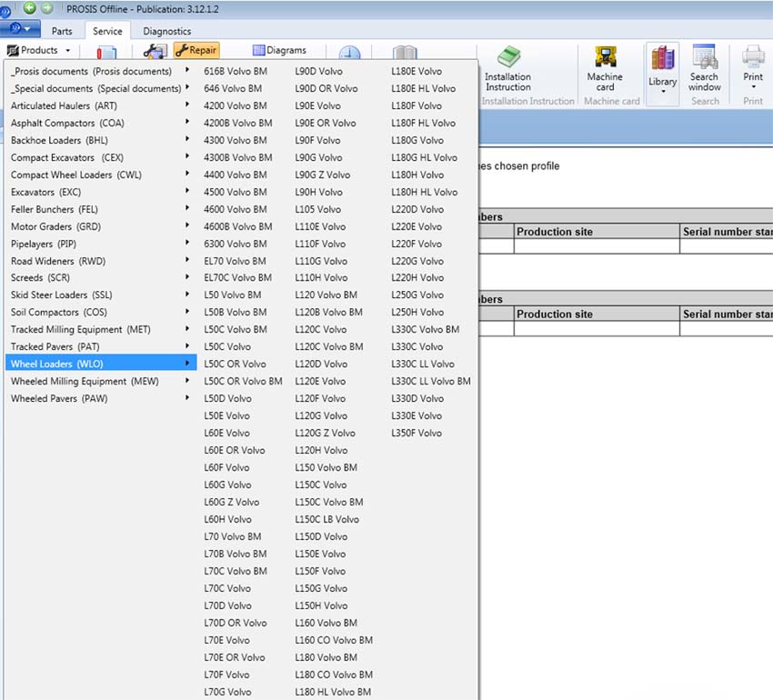
Task: Select L330C LL Volvo BM model
Action: (430, 381)
